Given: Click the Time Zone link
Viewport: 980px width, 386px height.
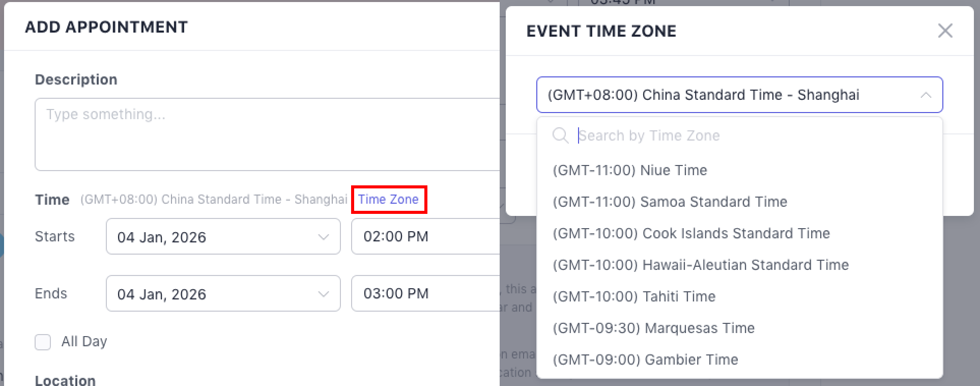Looking at the screenshot, I should [x=388, y=200].
